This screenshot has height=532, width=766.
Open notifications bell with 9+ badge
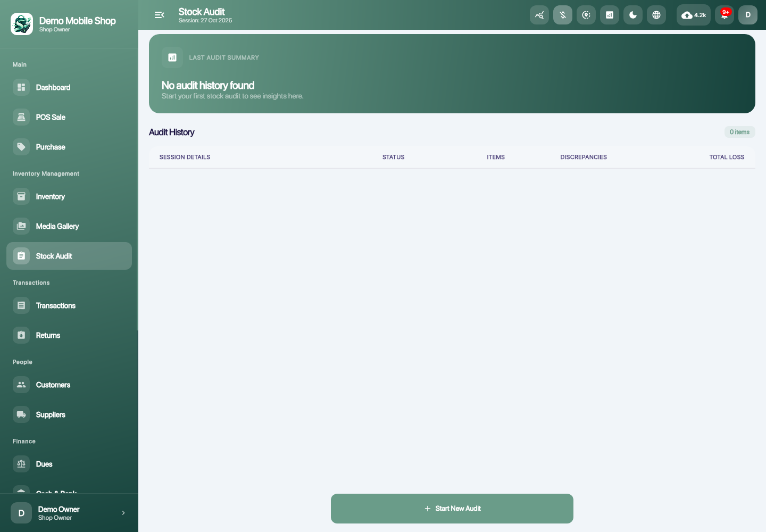[725, 15]
